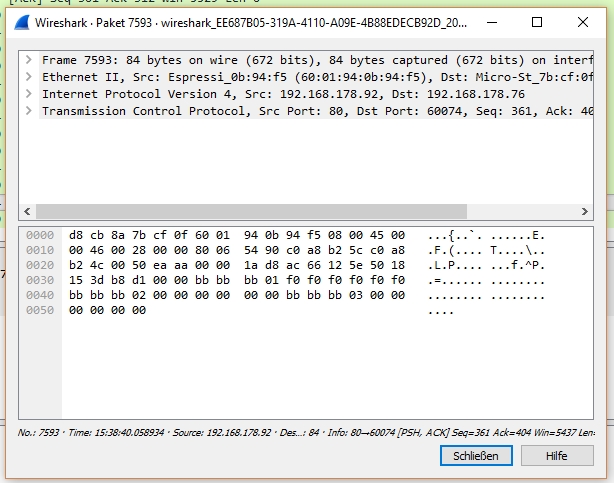The image size is (614, 483).
Task: Click status info '[PSH, ACK]' text
Action: coord(423,432)
